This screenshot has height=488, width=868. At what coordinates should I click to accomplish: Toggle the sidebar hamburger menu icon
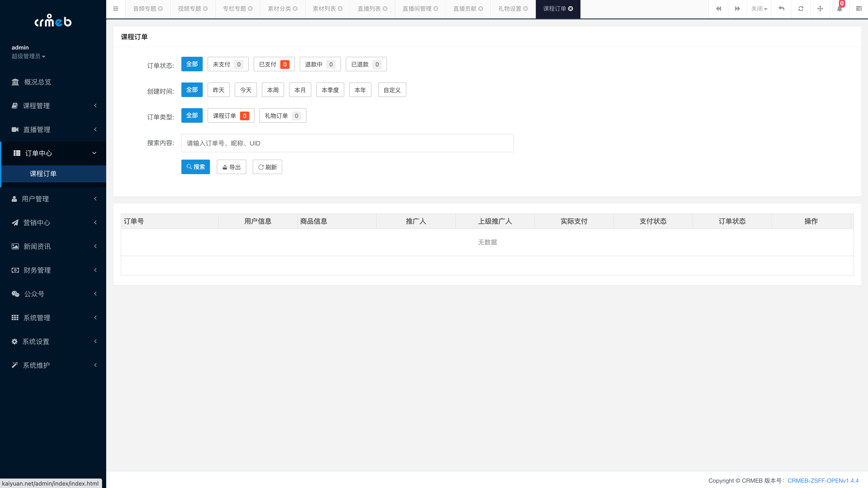click(116, 9)
